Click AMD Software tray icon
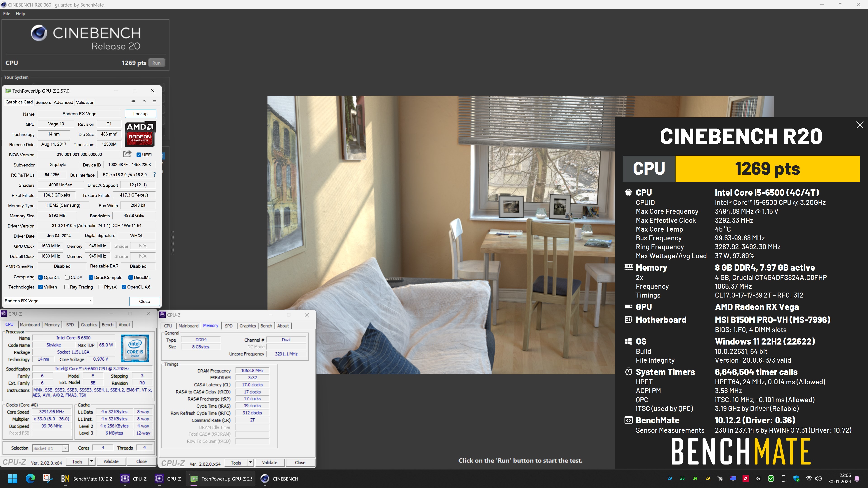 pos(746,479)
